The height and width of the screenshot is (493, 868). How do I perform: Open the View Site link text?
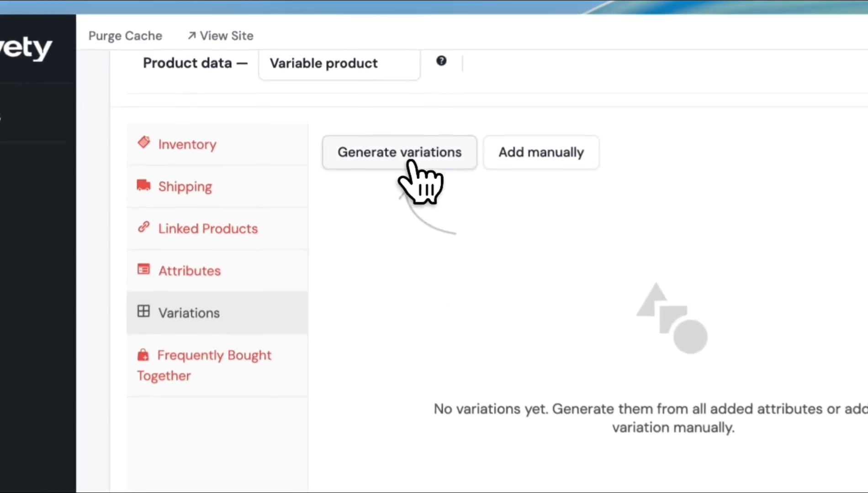pos(227,36)
